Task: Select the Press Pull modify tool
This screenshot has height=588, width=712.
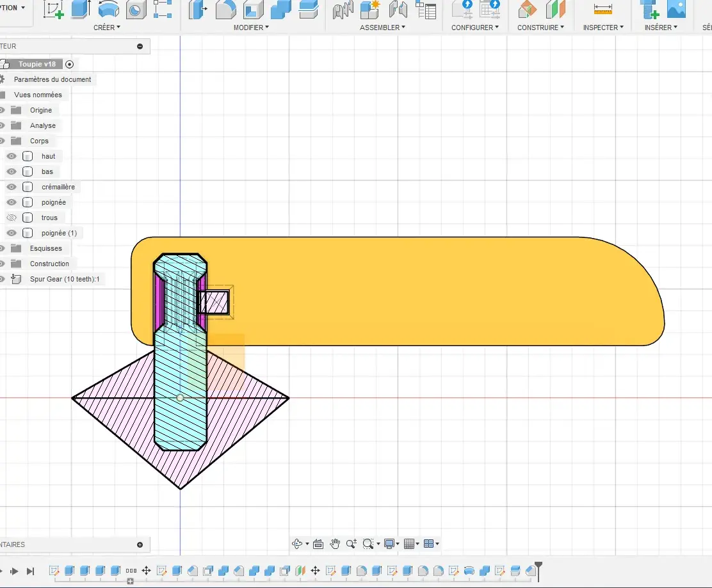Action: [198, 9]
